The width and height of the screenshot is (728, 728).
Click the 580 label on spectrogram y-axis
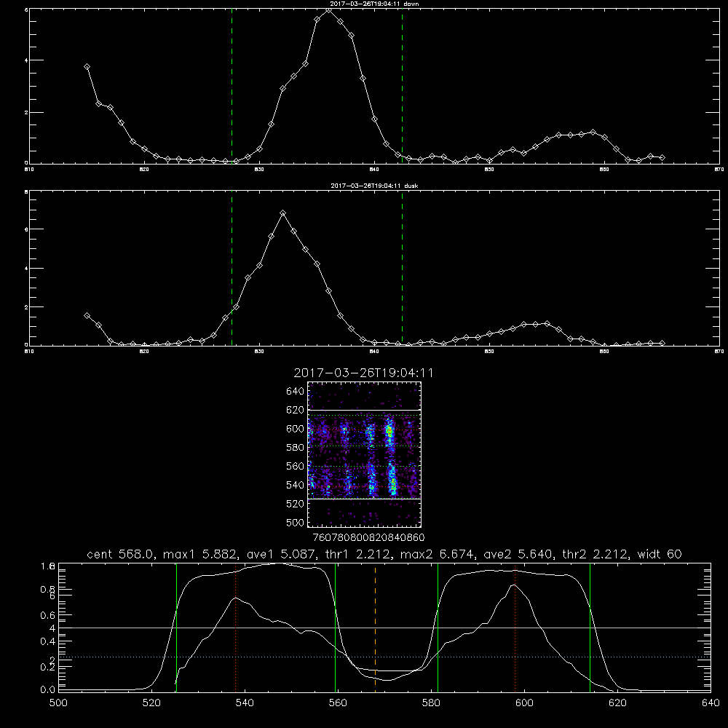point(295,447)
